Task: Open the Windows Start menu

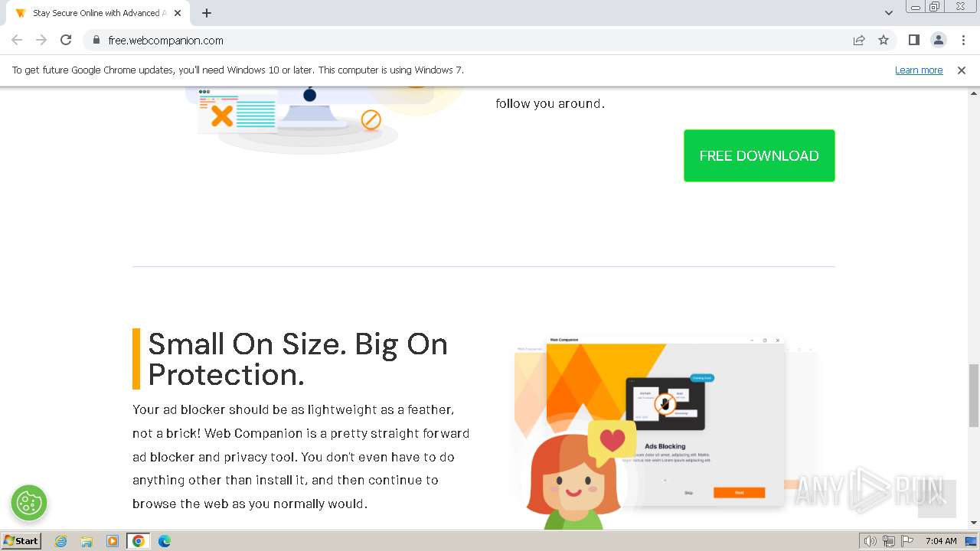Action: tap(21, 540)
